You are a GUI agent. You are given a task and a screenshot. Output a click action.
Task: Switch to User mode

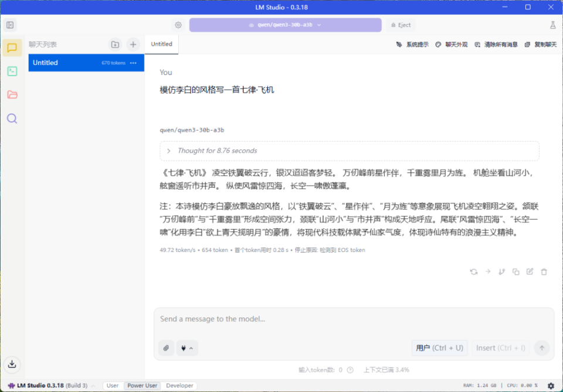point(113,386)
